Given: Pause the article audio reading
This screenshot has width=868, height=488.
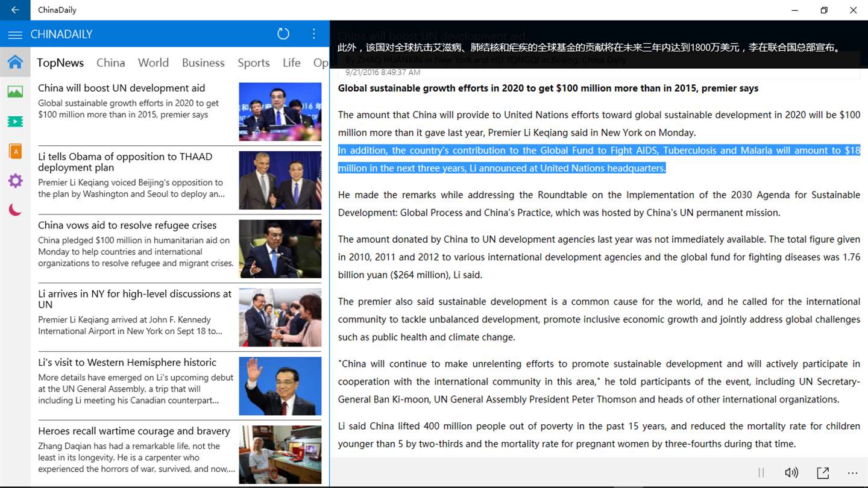Looking at the screenshot, I should point(761,473).
